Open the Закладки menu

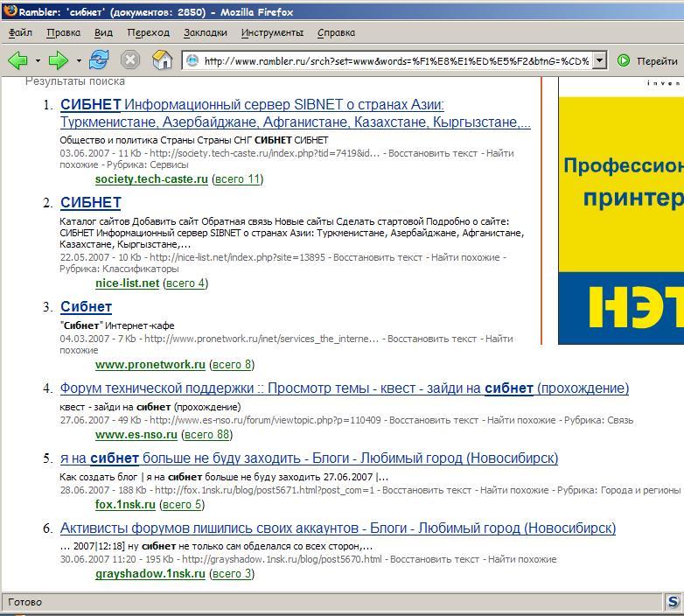pos(206,32)
